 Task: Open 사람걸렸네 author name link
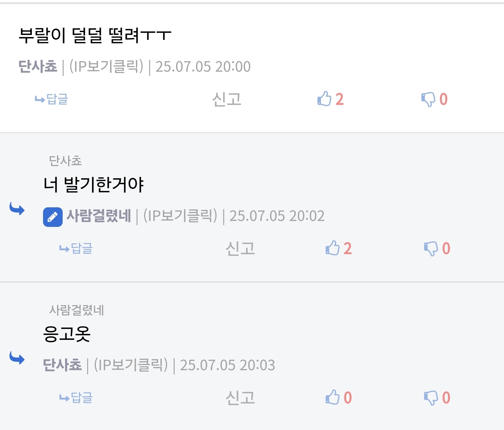point(99,216)
